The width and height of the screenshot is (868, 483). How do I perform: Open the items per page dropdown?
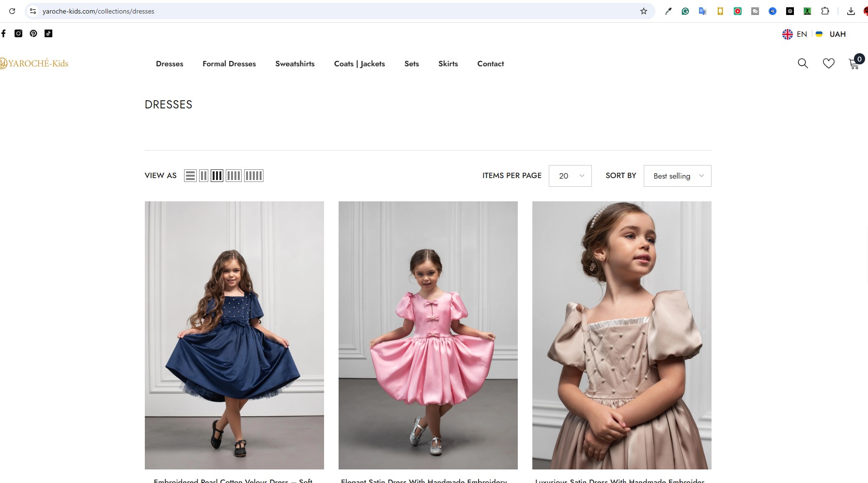pyautogui.click(x=570, y=176)
